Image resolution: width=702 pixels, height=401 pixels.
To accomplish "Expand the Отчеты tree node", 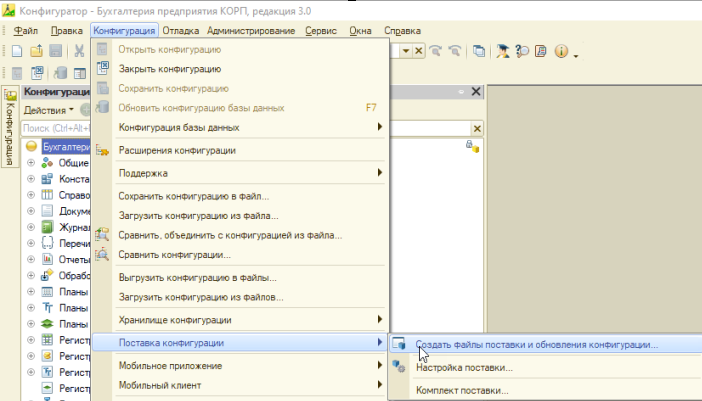I will pos(31,260).
